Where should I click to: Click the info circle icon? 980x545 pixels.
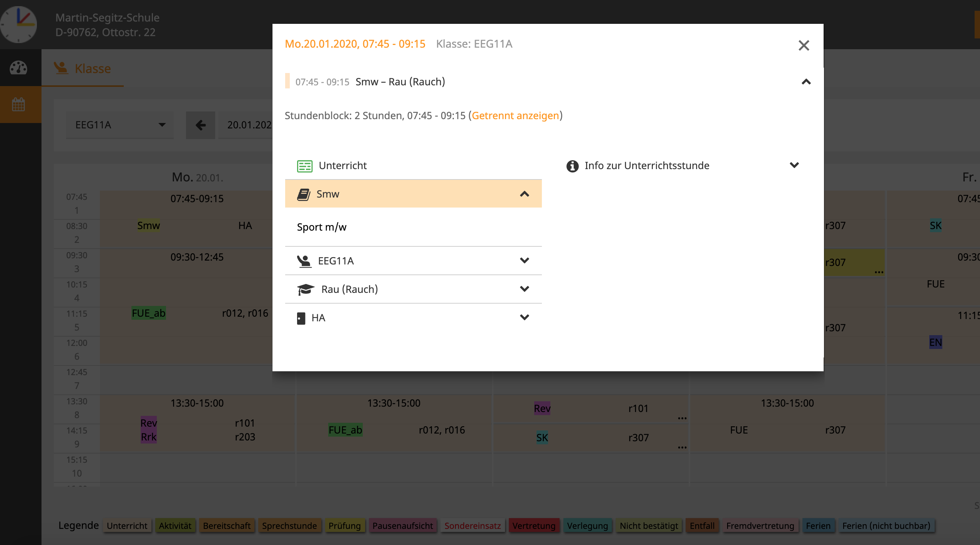pyautogui.click(x=572, y=166)
